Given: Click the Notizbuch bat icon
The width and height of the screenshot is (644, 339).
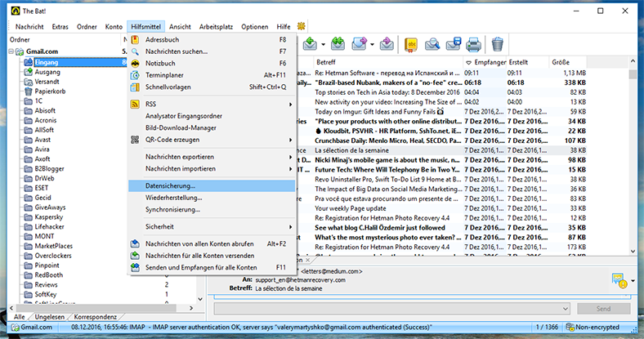Looking at the screenshot, I should (x=135, y=64).
